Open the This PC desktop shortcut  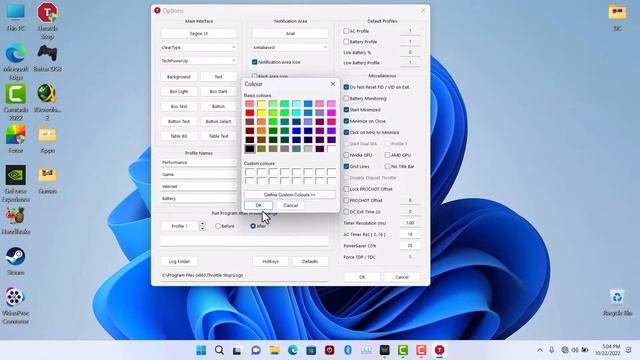(x=16, y=17)
